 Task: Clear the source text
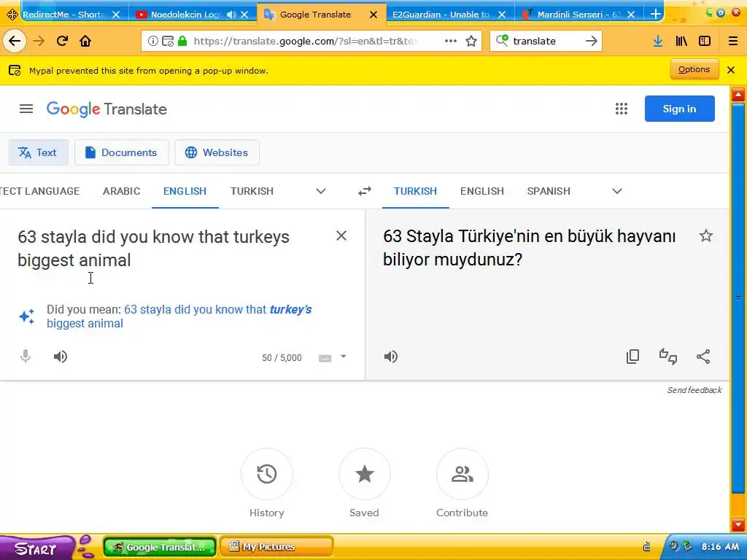point(341,236)
